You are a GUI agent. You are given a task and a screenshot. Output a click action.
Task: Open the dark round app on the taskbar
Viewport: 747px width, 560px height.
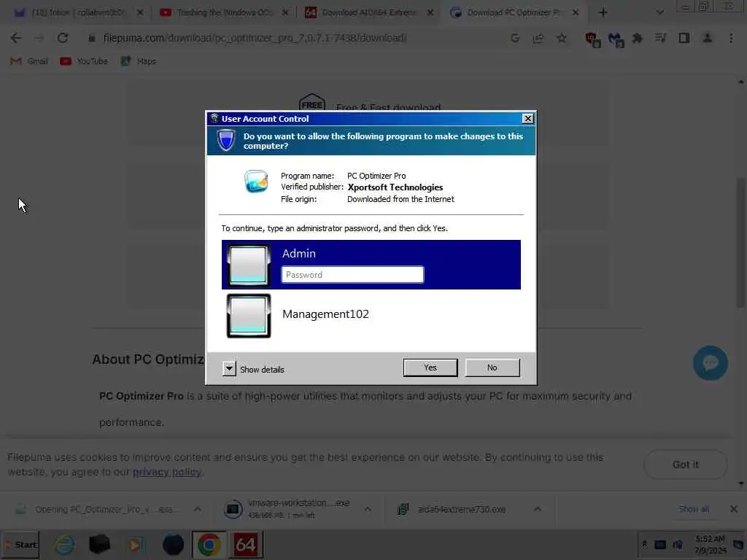coord(173,545)
